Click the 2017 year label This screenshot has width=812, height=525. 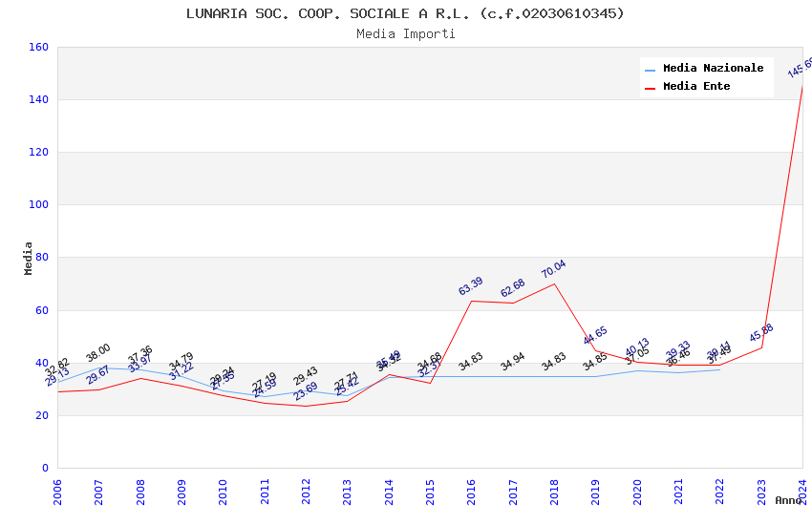tap(513, 492)
